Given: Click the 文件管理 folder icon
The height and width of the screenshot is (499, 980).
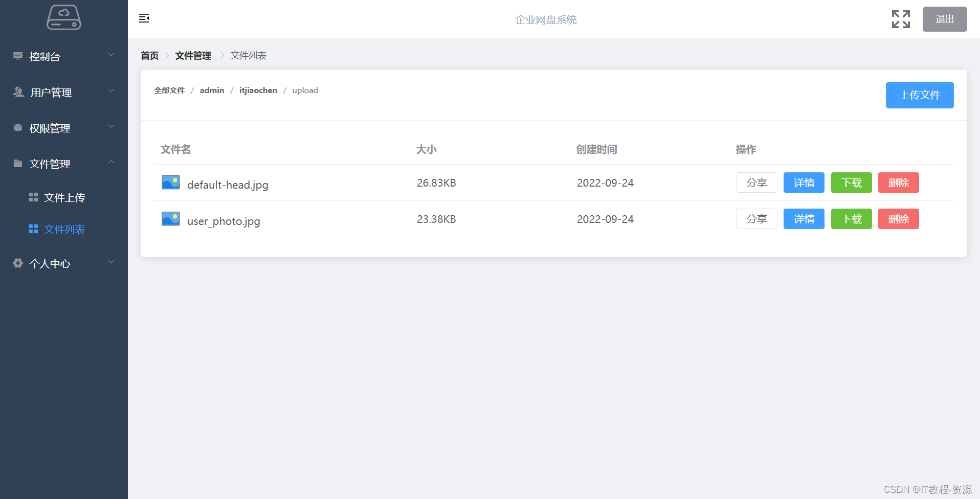Looking at the screenshot, I should click(x=18, y=164).
